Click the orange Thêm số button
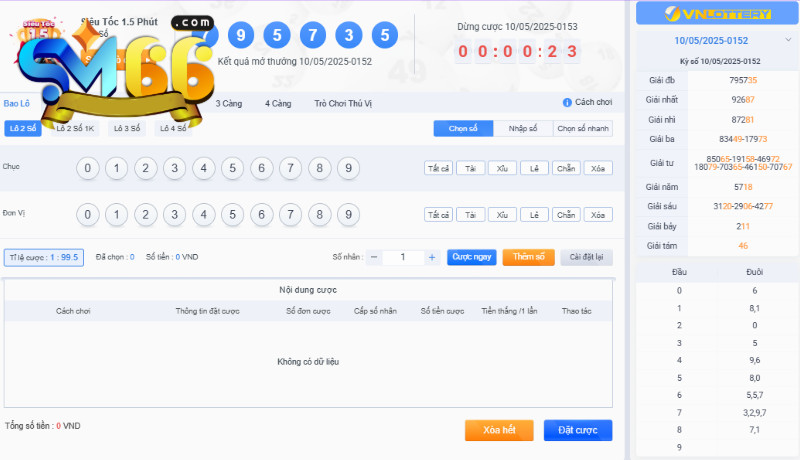Image resolution: width=800 pixels, height=460 pixels. click(529, 257)
